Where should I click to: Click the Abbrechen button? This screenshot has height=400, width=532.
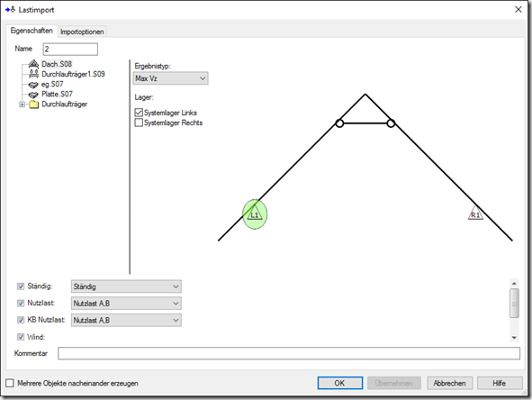click(x=449, y=383)
